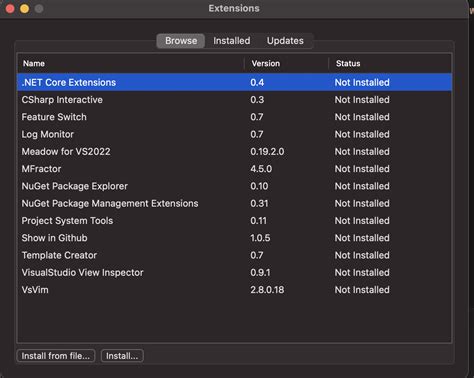The height and width of the screenshot is (378, 474).
Task: Select the Log Monitor extension
Action: click(x=234, y=134)
